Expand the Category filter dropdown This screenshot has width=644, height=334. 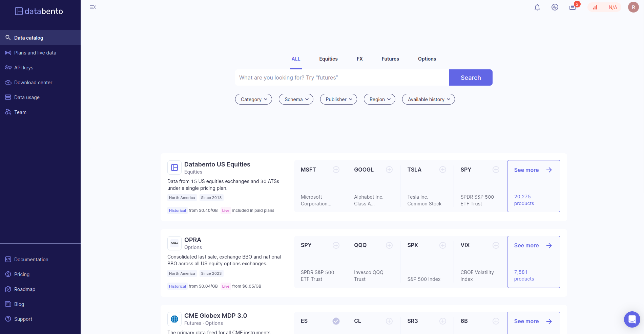click(x=253, y=99)
